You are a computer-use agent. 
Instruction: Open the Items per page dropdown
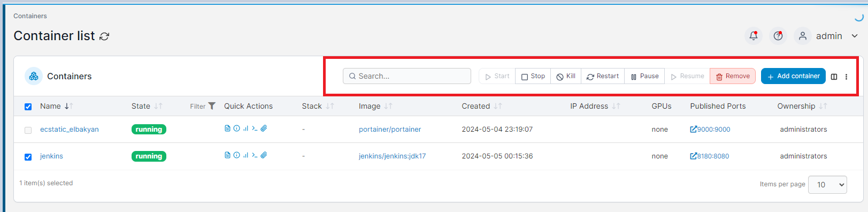[827, 185]
